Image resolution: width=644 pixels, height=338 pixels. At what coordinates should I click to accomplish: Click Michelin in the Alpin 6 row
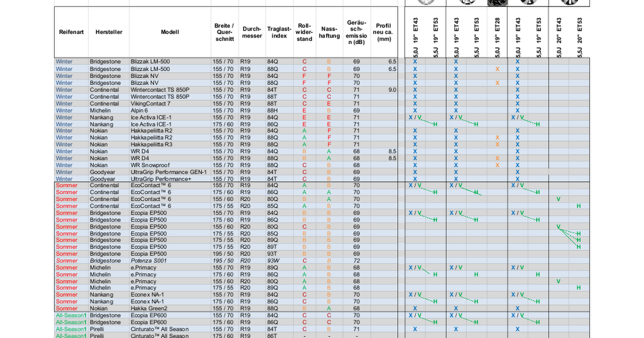(100, 110)
